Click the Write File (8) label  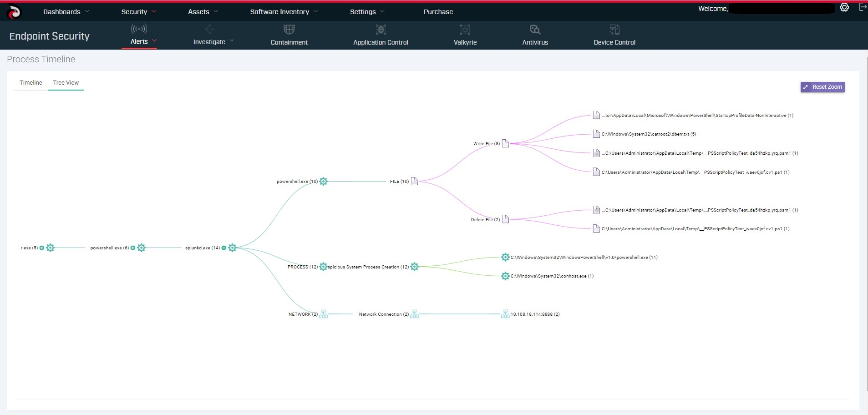486,144
